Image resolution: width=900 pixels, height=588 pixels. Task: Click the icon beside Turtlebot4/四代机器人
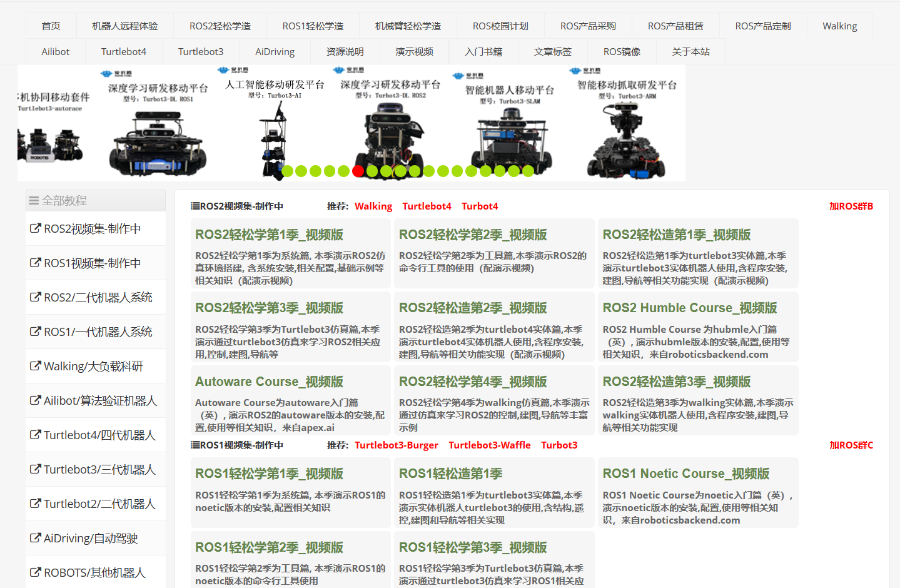[36, 435]
